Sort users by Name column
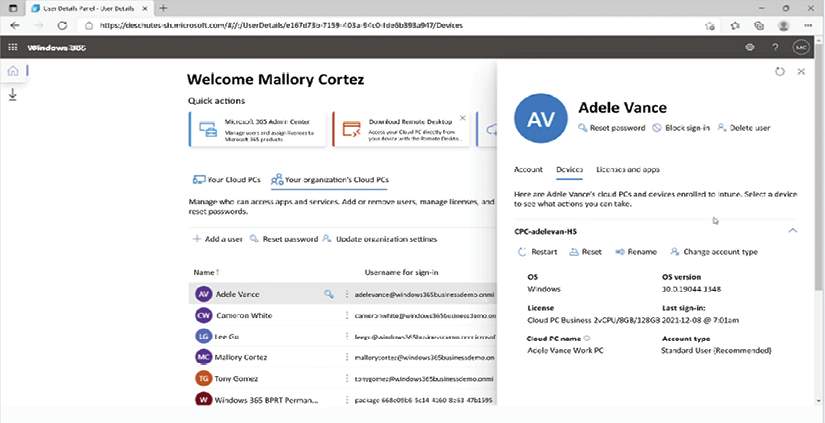The height and width of the screenshot is (423, 825). click(x=206, y=273)
